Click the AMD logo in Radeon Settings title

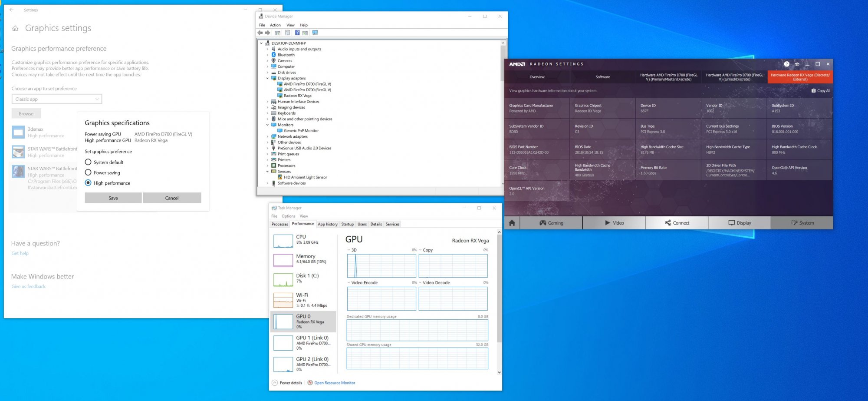pos(517,64)
